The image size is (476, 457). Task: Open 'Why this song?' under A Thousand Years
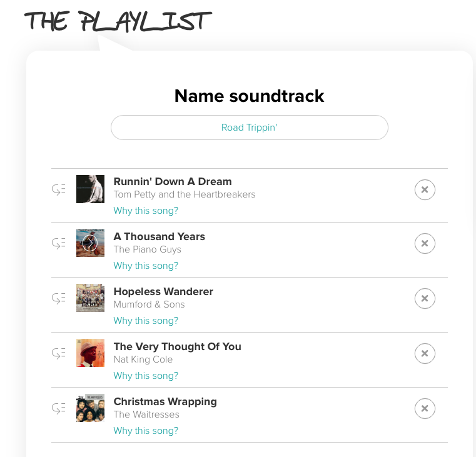tap(146, 266)
